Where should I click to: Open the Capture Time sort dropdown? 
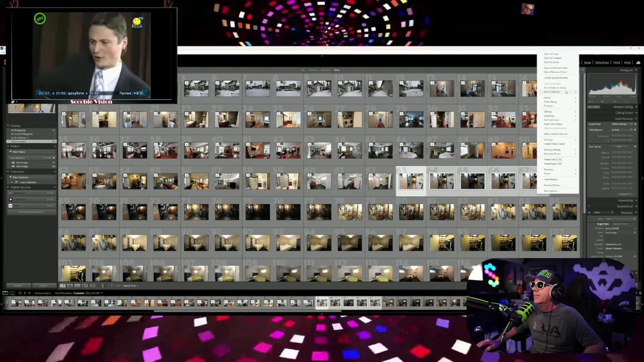click(x=130, y=286)
